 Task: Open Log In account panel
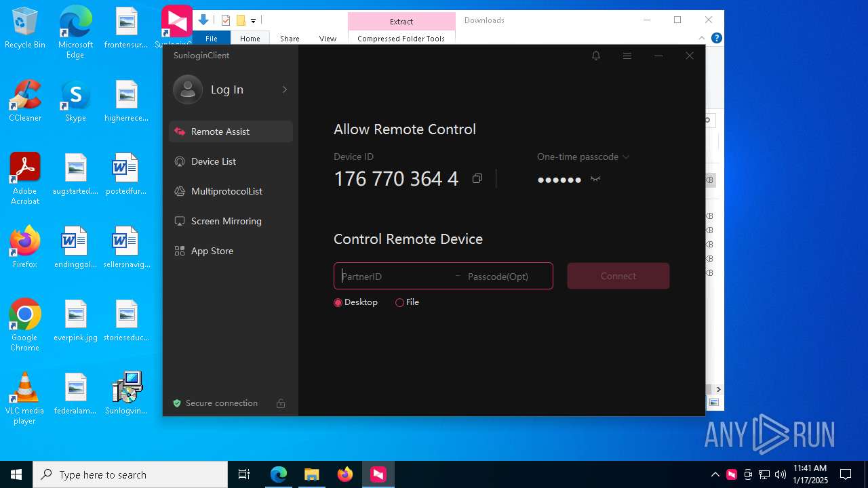click(x=231, y=89)
